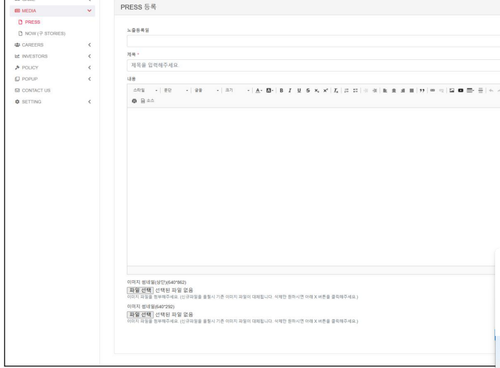This screenshot has height=368, width=500.
Task: Open the background color picker
Action: [x=270, y=90]
